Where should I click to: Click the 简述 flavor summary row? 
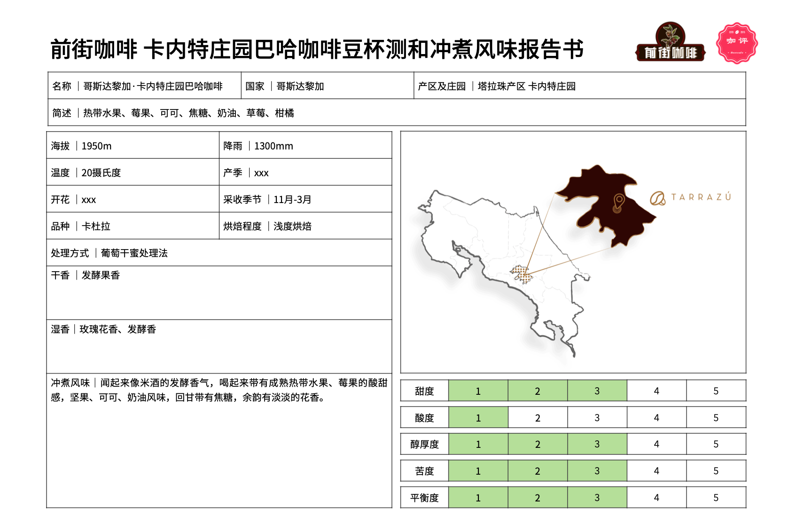pos(396,113)
